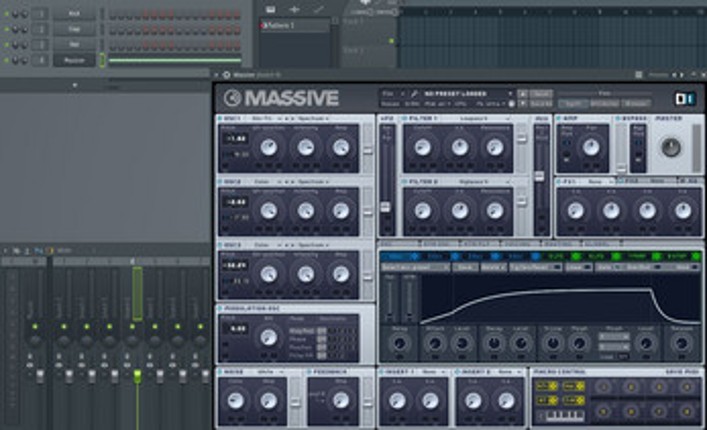Toggle the Filter 2 power button
This screenshot has height=430, width=707.
pyautogui.click(x=404, y=182)
